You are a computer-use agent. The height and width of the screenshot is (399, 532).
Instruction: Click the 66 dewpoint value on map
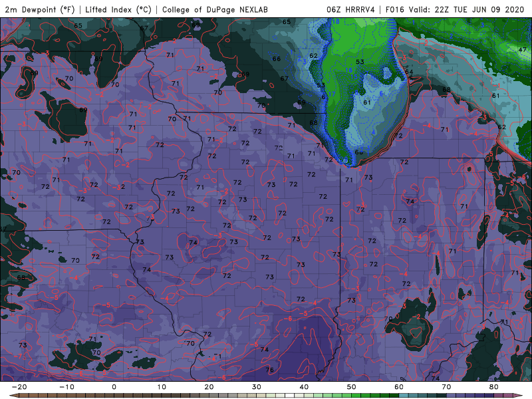[277, 59]
